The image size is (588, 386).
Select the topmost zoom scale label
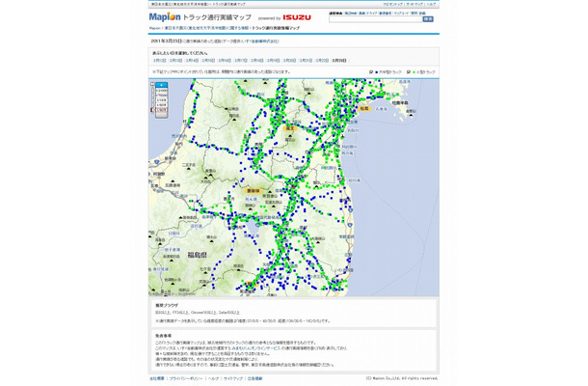tap(162, 91)
